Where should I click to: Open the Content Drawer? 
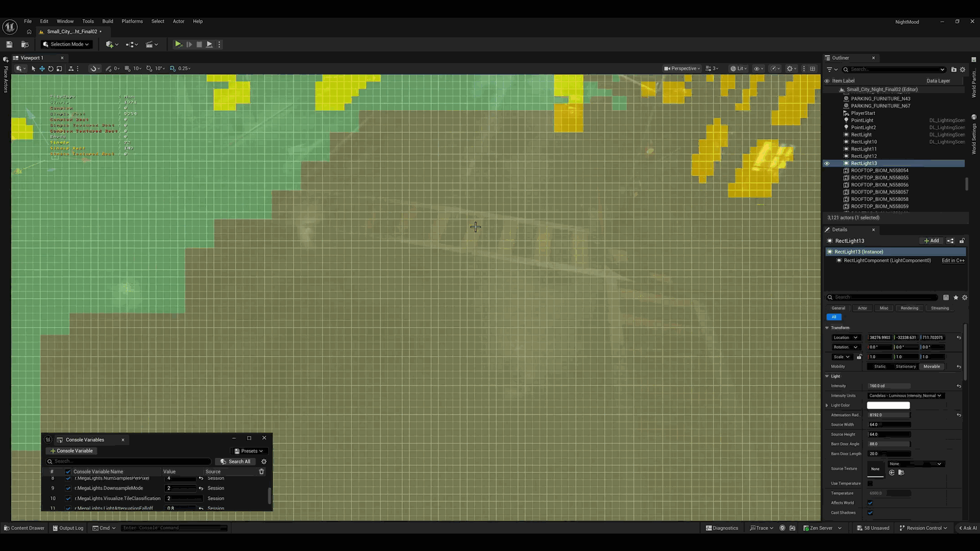24,528
